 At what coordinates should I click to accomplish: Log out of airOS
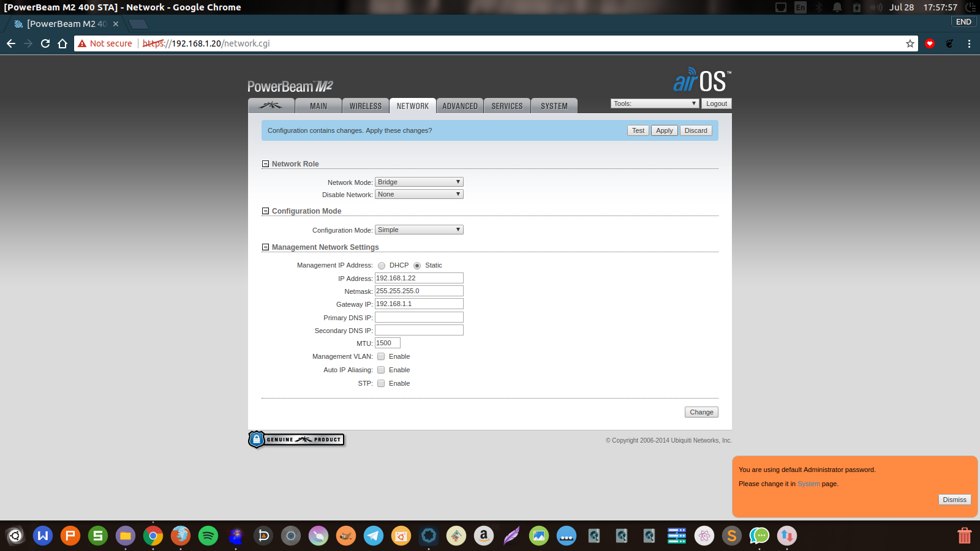pos(717,103)
